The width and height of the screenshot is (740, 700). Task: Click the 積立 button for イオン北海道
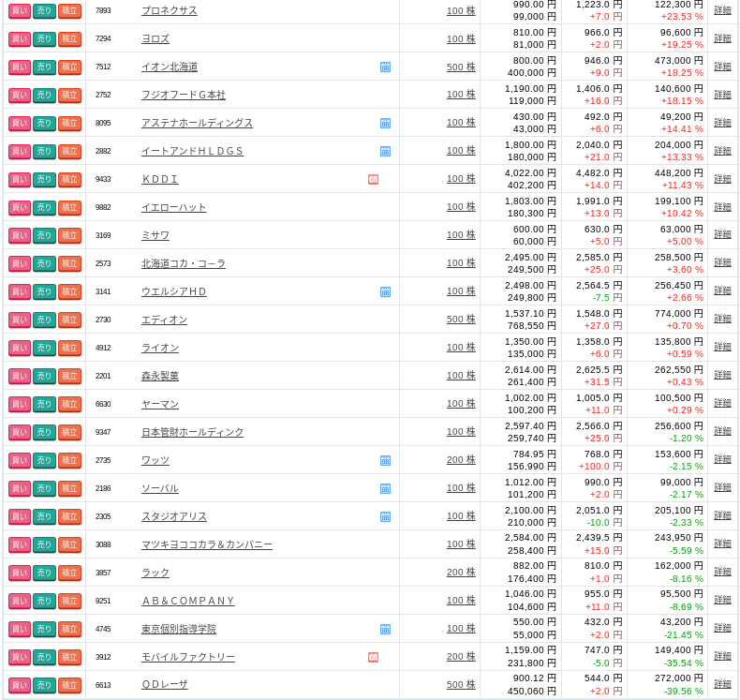pos(70,67)
